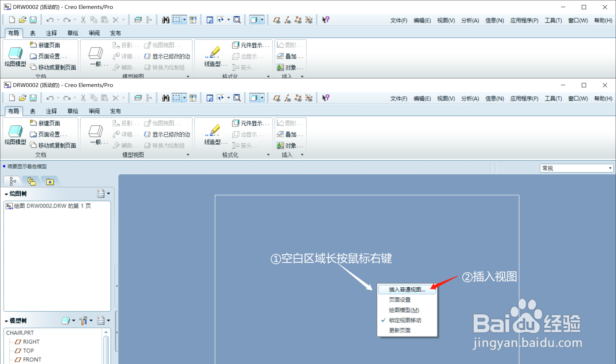616x364 pixels.
Task: Collapse the 绘图树 panel
Action: point(6,194)
